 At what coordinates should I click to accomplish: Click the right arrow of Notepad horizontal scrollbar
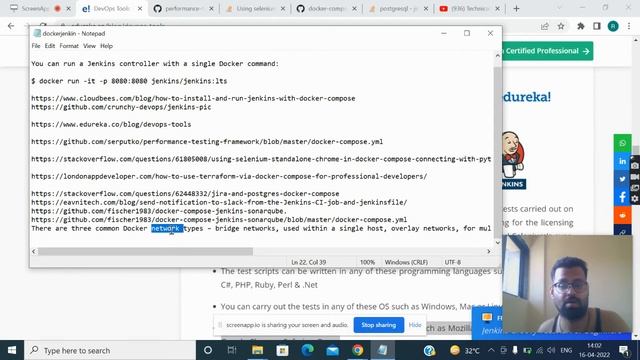tap(489, 251)
